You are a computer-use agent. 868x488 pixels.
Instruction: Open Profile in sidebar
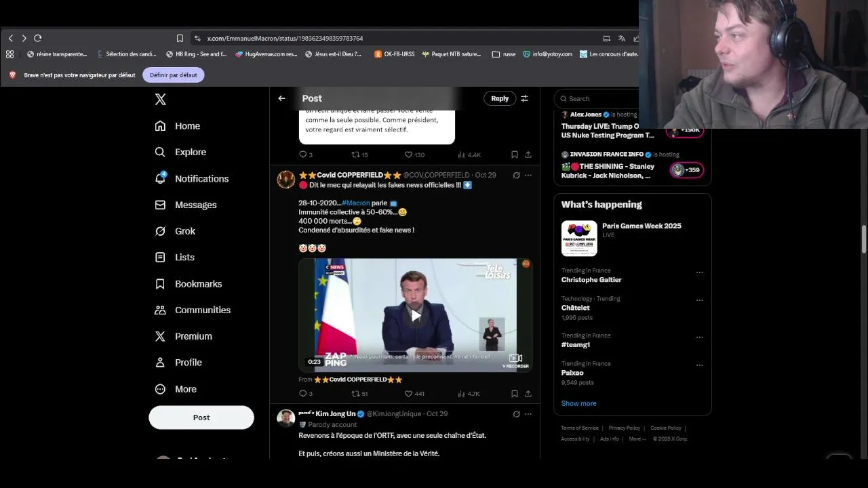coord(178,363)
